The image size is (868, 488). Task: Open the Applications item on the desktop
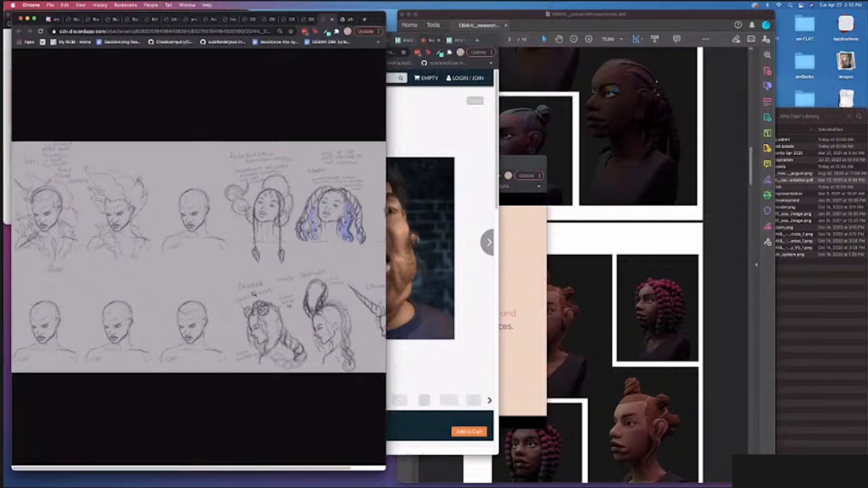tap(845, 28)
